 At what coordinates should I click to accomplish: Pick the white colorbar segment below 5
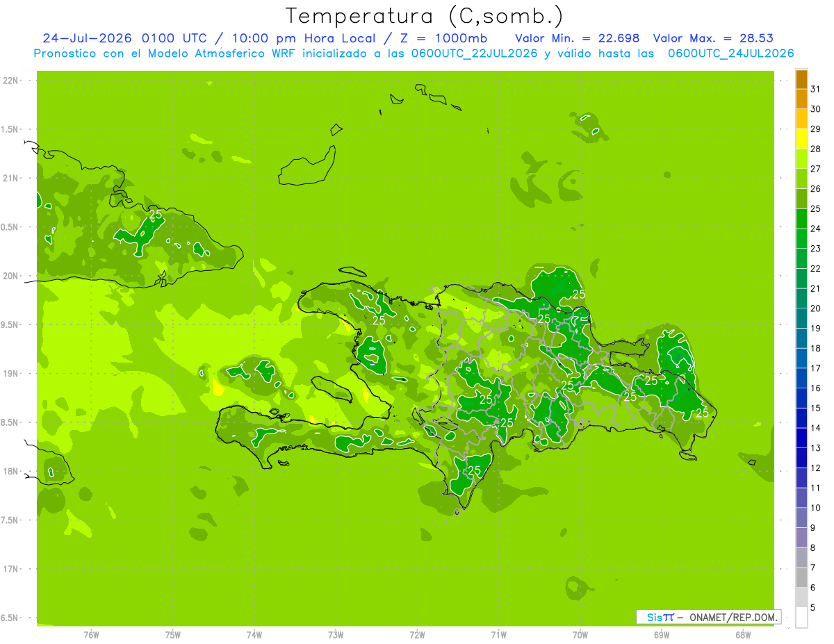(801, 618)
